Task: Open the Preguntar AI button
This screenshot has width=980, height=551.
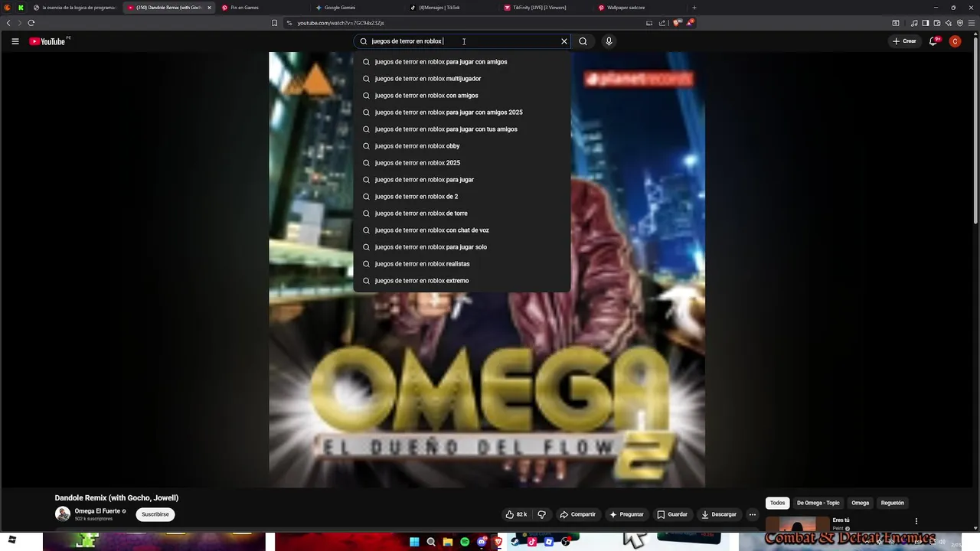Action: pos(626,514)
